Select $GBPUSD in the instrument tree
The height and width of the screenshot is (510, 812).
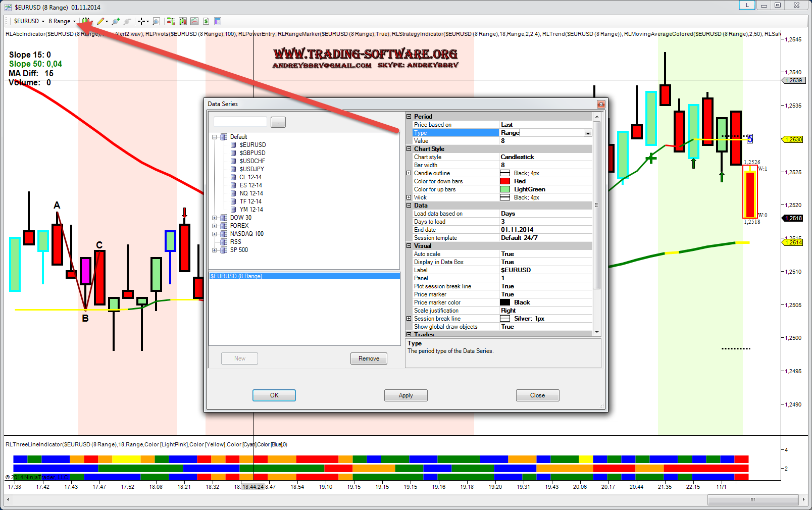(x=252, y=153)
